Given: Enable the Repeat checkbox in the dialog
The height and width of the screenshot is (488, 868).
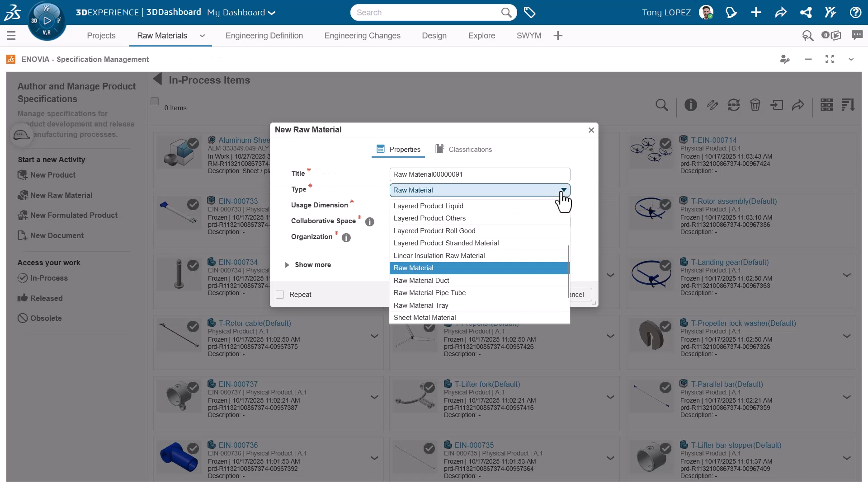Looking at the screenshot, I should [280, 294].
